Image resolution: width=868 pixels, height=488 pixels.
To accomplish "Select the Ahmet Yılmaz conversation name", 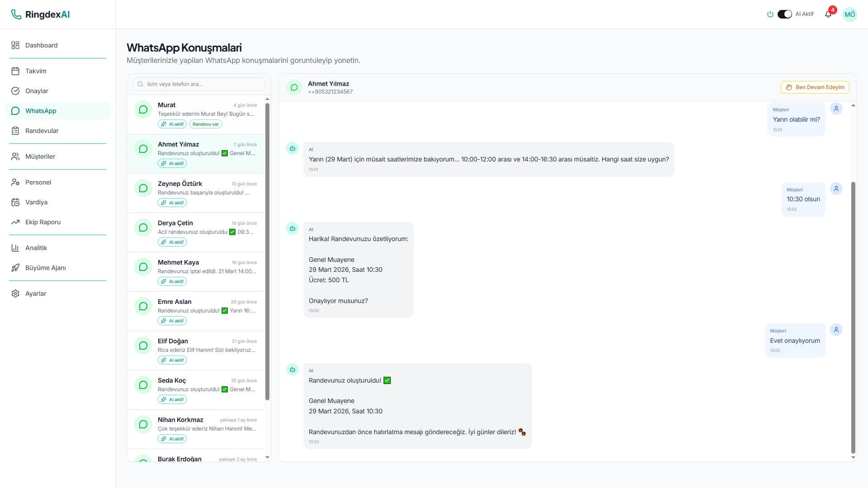I will pos(178,144).
